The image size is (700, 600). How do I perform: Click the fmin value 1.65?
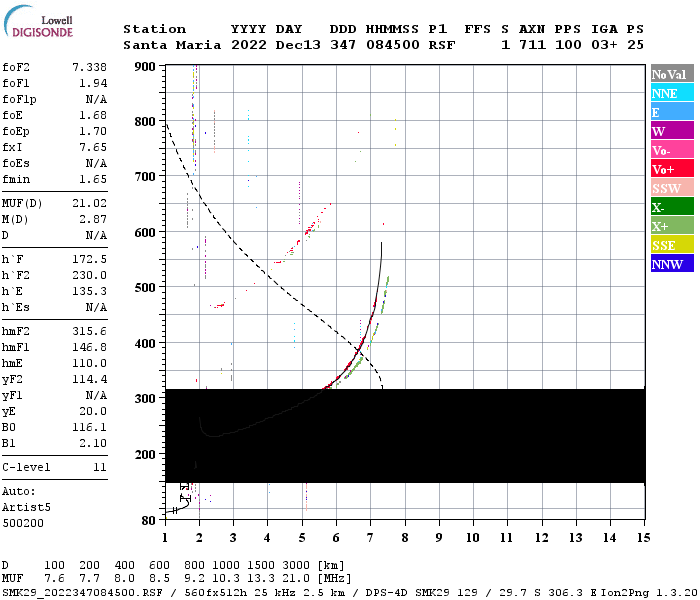tap(93, 179)
